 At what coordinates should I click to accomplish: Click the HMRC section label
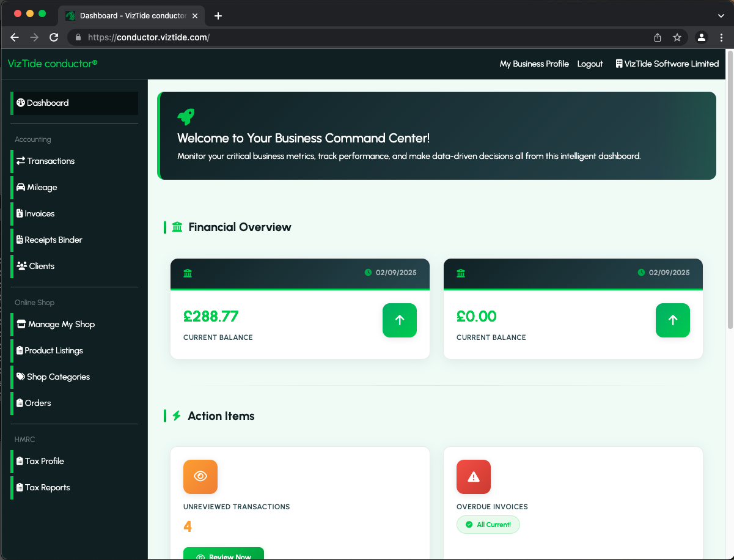pos(25,440)
